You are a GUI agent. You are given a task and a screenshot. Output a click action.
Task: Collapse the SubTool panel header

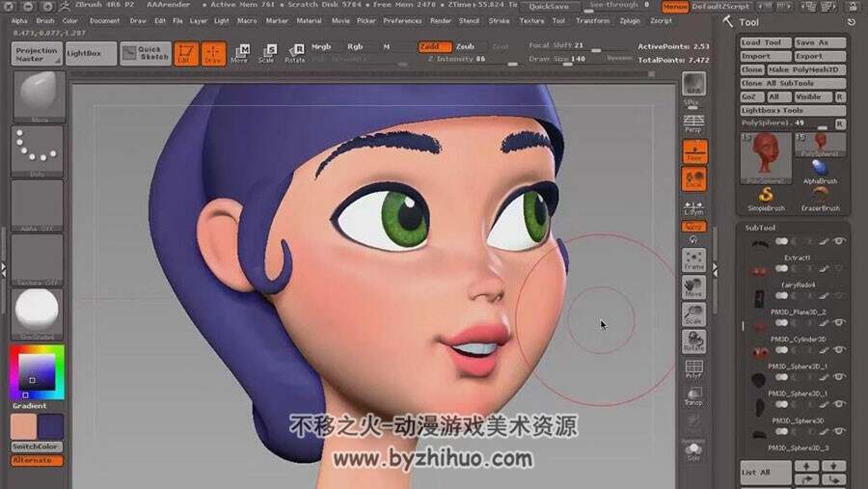[x=760, y=228]
